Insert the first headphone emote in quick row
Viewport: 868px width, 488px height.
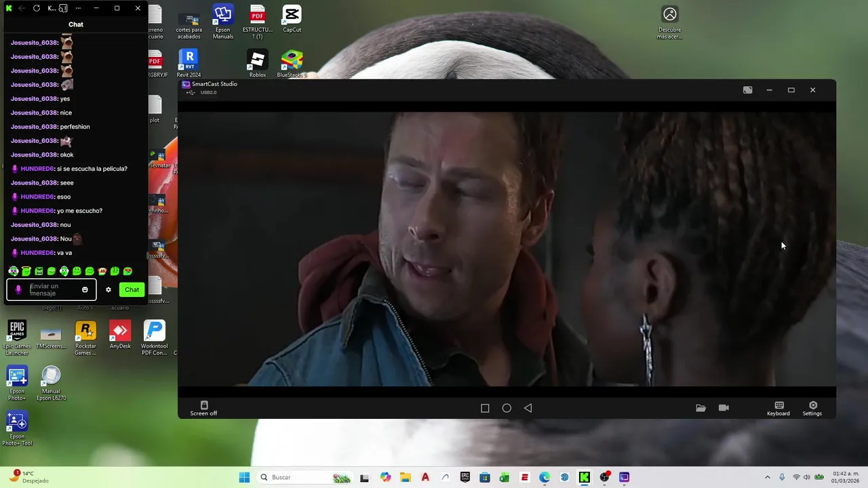pyautogui.click(x=14, y=271)
